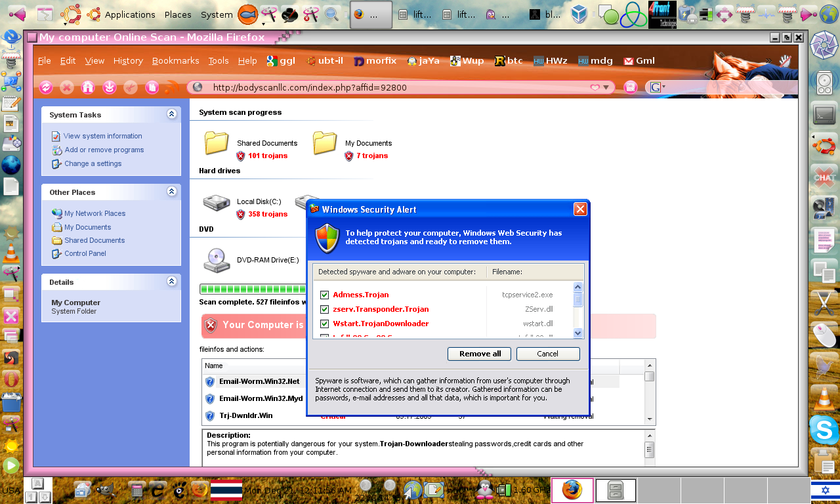This screenshot has height=504, width=840.
Task: Uncheck the zserv.Transponder.Trojan checkbox
Action: [324, 309]
